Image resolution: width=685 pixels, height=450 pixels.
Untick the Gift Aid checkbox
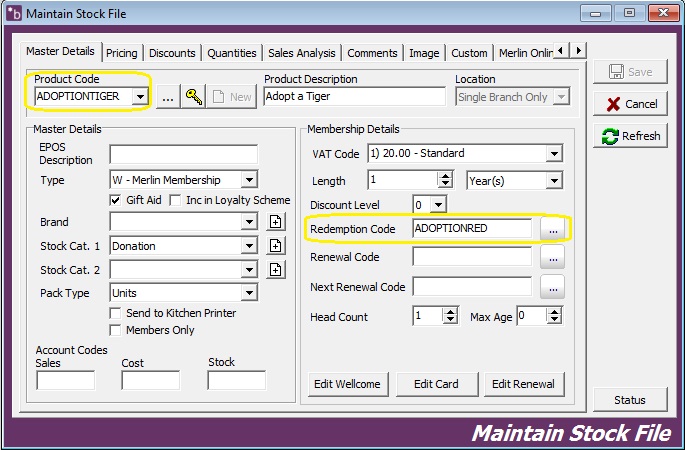pyautogui.click(x=116, y=201)
